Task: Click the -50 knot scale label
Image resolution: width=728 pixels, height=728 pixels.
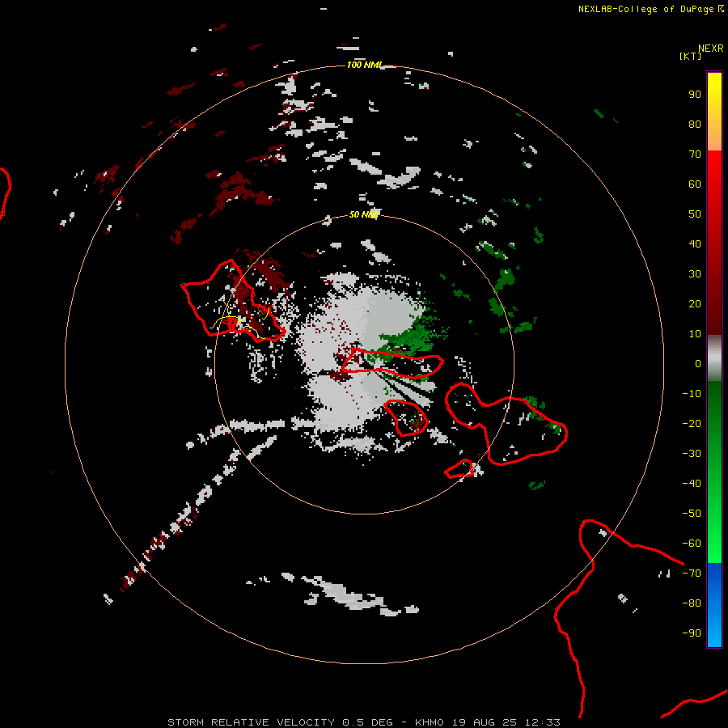Action: coord(692,514)
